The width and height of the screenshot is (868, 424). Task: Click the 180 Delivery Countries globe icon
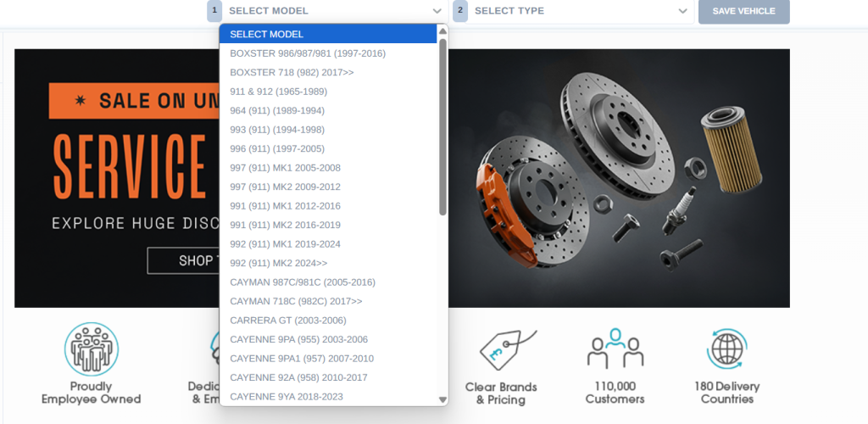pos(726,349)
